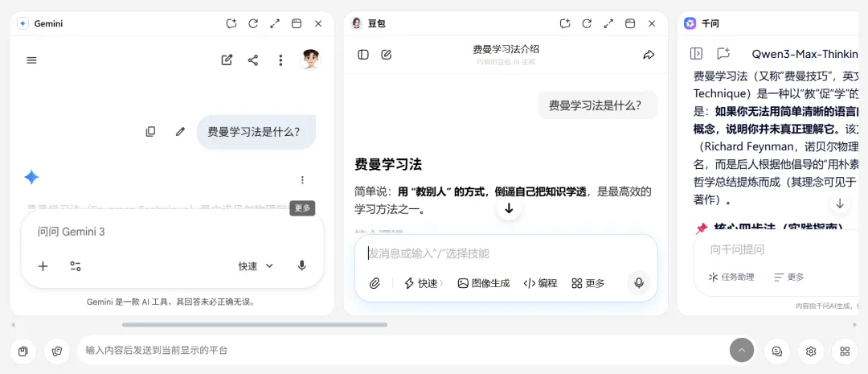Share the 豆包 conversation

[x=649, y=55]
